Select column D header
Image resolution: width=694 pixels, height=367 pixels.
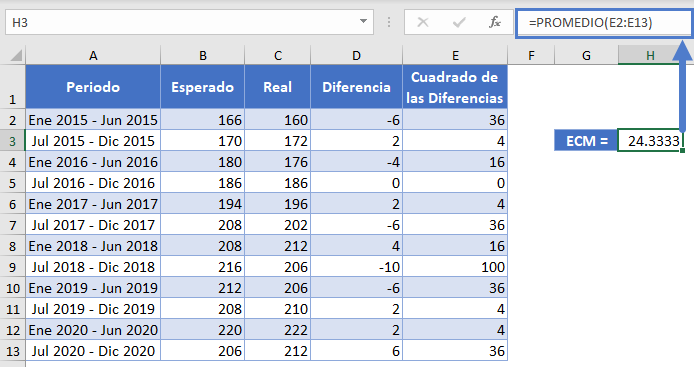point(356,55)
